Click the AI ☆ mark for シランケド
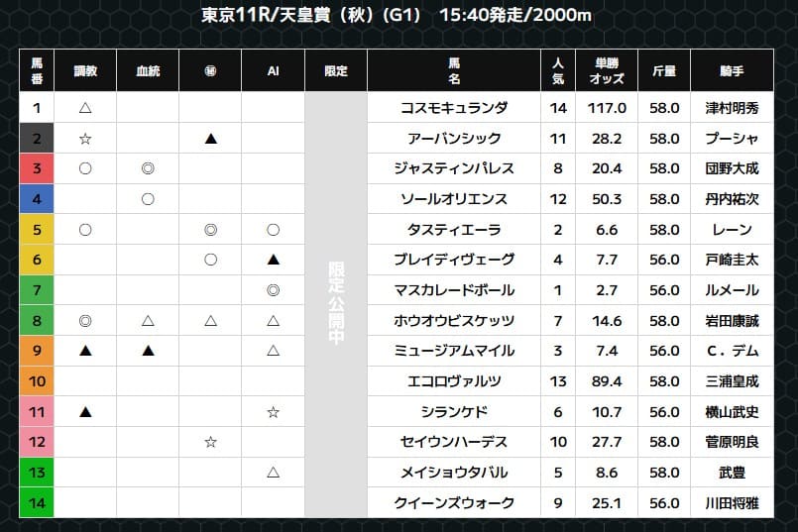Viewport: 798px width, 532px height. click(x=273, y=411)
